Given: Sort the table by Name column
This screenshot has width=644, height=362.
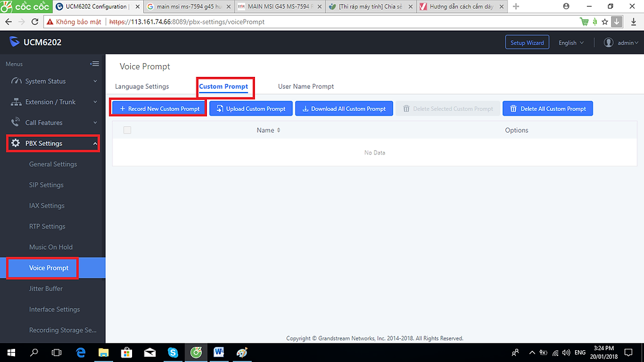Looking at the screenshot, I should (268, 130).
